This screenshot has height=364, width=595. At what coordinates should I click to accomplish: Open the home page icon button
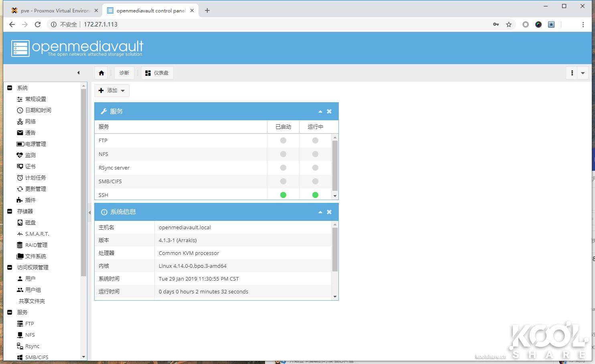tap(101, 73)
